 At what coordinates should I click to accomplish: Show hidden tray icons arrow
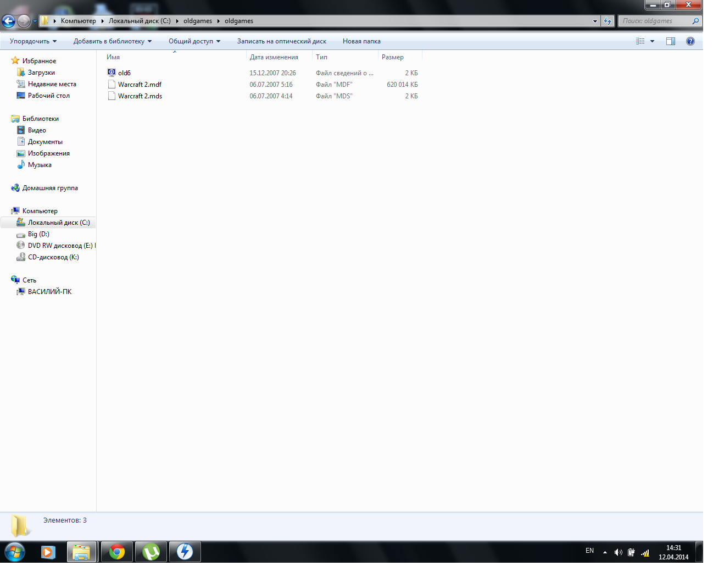click(605, 552)
